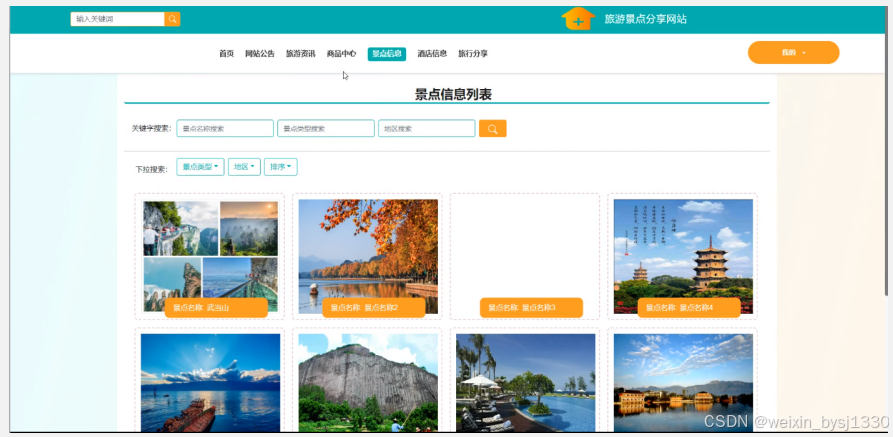The image size is (893, 437).
Task: Open the 旅游资讯 nav item
Action: point(301,54)
